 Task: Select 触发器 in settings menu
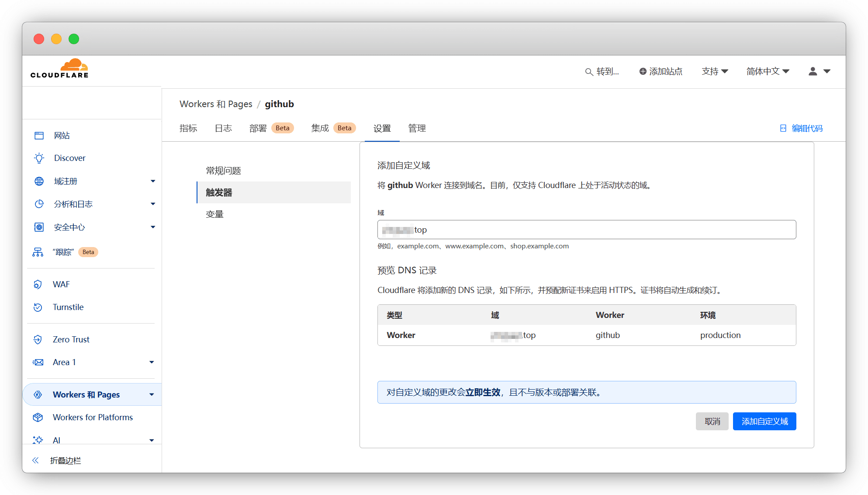tap(273, 192)
